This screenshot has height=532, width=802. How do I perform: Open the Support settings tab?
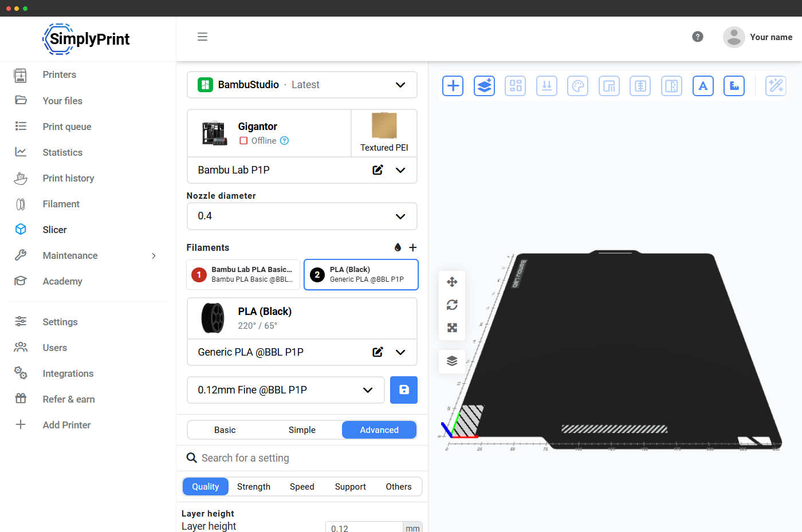click(351, 487)
